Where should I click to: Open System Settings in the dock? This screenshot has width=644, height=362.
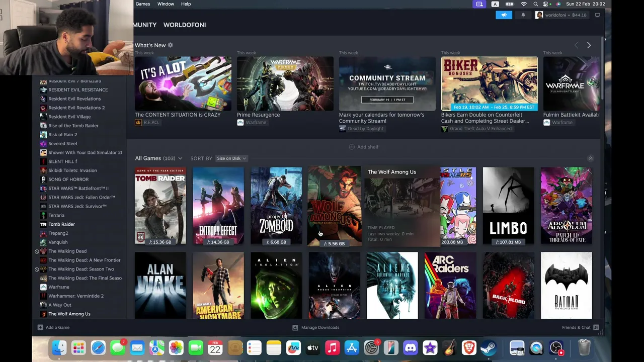(x=371, y=348)
